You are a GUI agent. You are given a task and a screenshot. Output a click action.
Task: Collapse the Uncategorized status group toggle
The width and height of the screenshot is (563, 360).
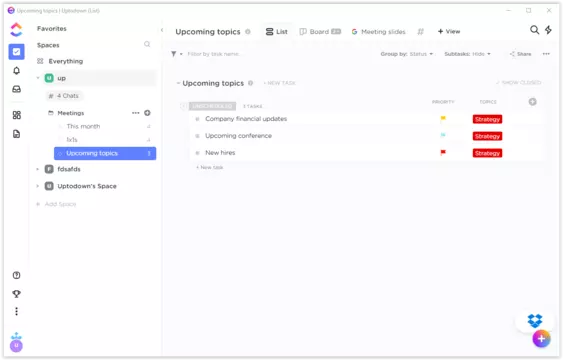click(183, 106)
